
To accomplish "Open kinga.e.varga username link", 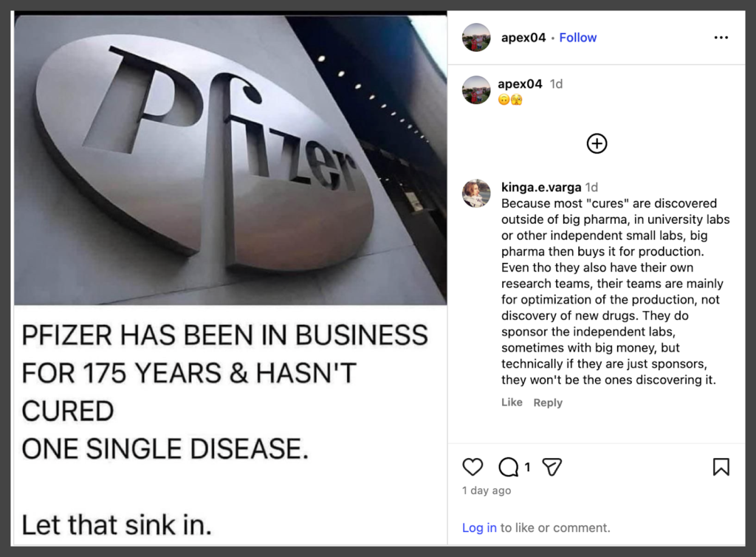I will pyautogui.click(x=540, y=188).
